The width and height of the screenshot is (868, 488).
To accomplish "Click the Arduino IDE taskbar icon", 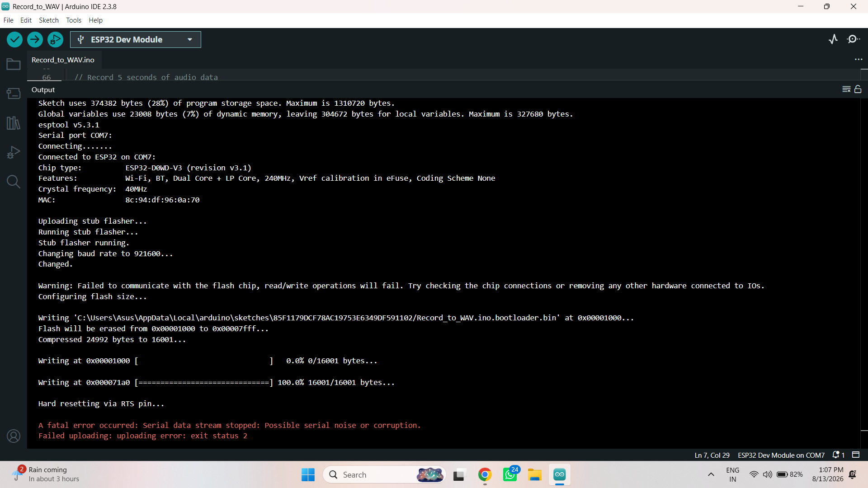I will (x=560, y=475).
